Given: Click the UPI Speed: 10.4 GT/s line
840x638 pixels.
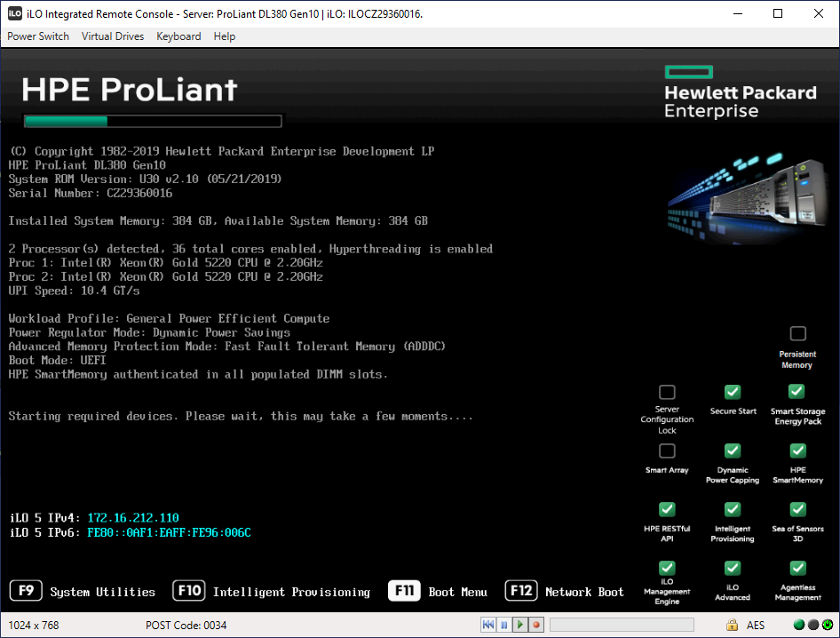Looking at the screenshot, I should pyautogui.click(x=74, y=291).
